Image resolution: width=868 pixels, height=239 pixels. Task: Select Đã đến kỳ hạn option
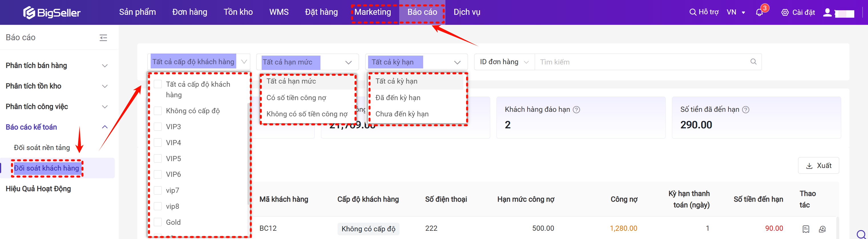point(398,98)
